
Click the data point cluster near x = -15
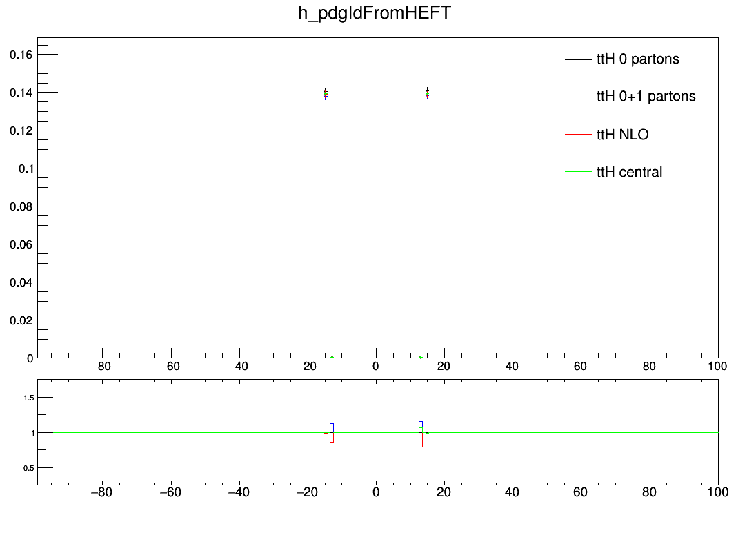coord(326,94)
